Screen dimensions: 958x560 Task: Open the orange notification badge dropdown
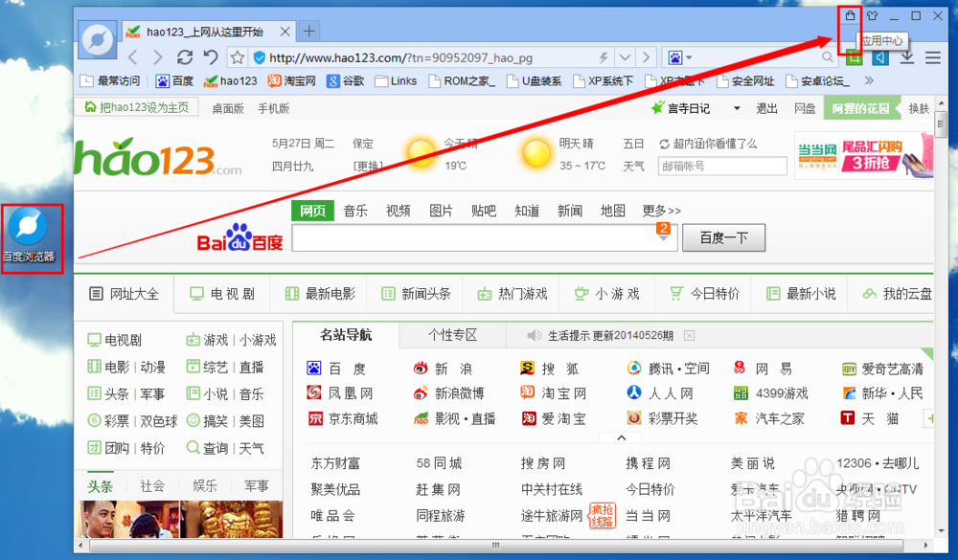[663, 232]
